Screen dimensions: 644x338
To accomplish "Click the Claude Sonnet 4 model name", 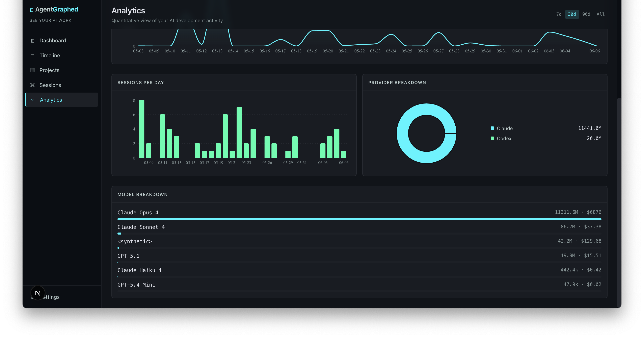I will tap(141, 227).
